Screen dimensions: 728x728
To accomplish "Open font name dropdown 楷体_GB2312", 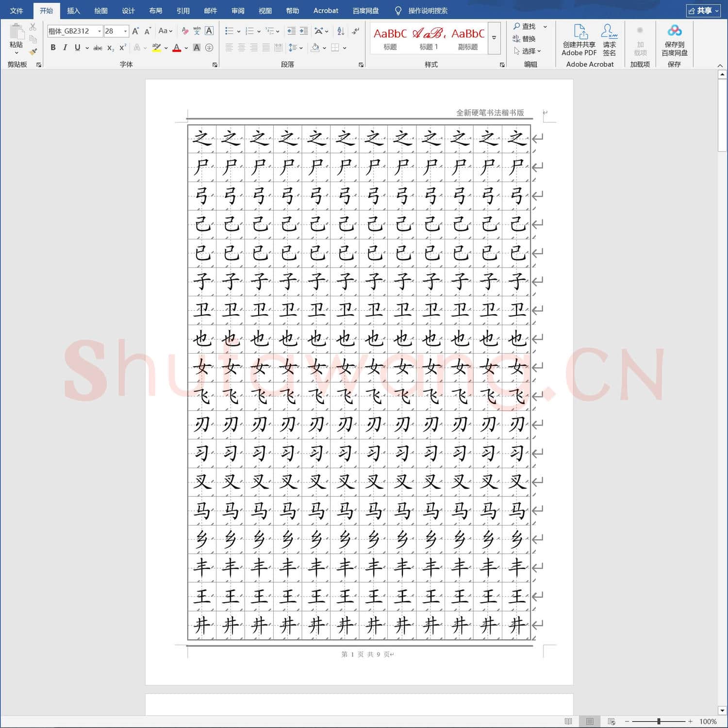I will coord(99,31).
